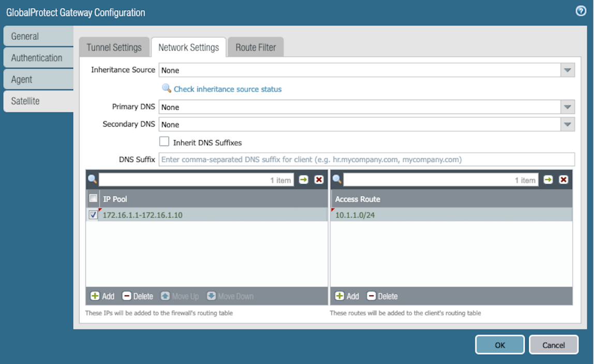Click the IP Pool search field
The width and height of the screenshot is (594, 364).
(196, 180)
